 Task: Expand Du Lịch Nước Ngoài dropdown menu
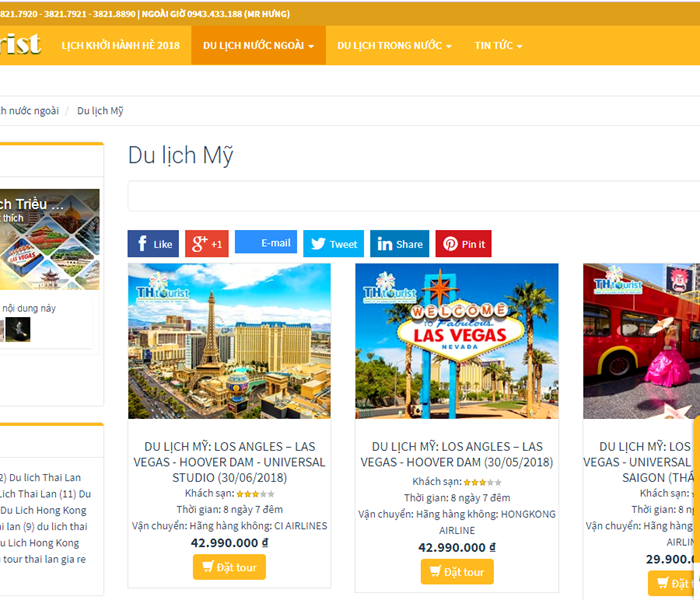[x=258, y=46]
